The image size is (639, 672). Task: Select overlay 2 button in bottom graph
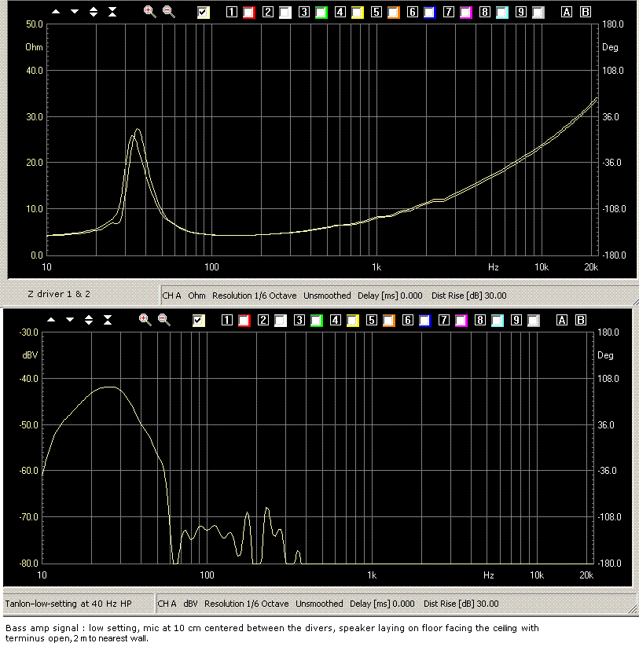pos(263,320)
